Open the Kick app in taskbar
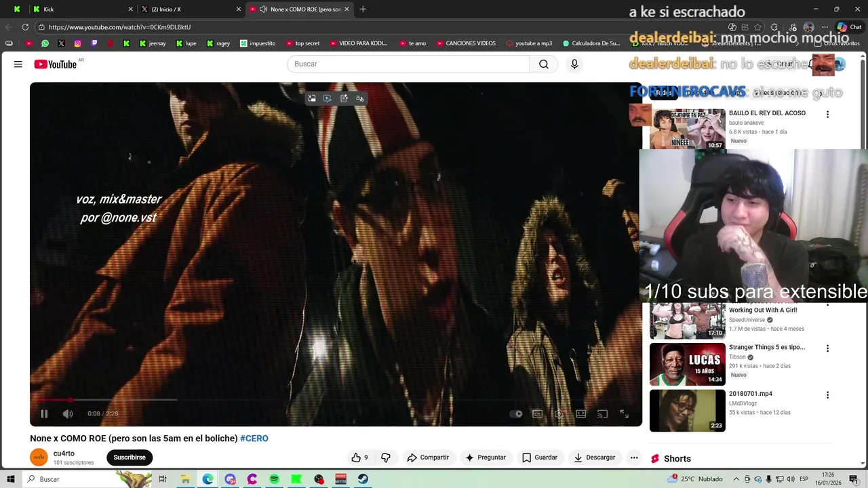Screen dimensions: 868x488 tap(296, 479)
